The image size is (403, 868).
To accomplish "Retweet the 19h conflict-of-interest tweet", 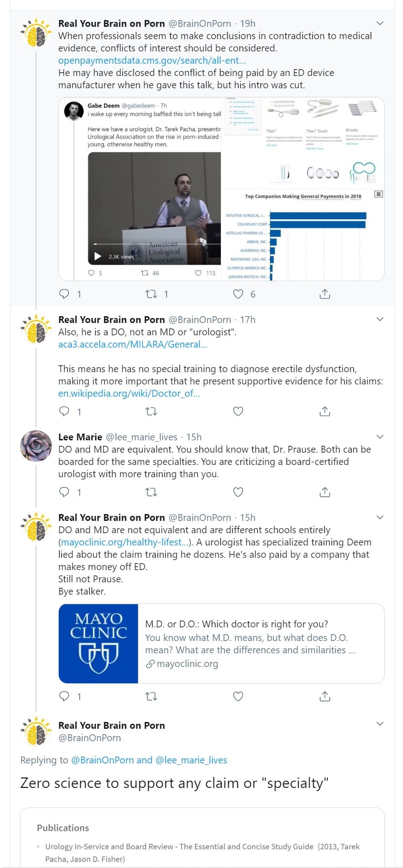I will point(151,294).
